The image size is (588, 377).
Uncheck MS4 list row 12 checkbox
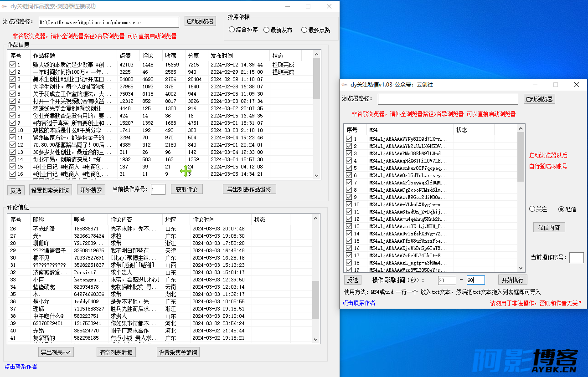pos(349,219)
